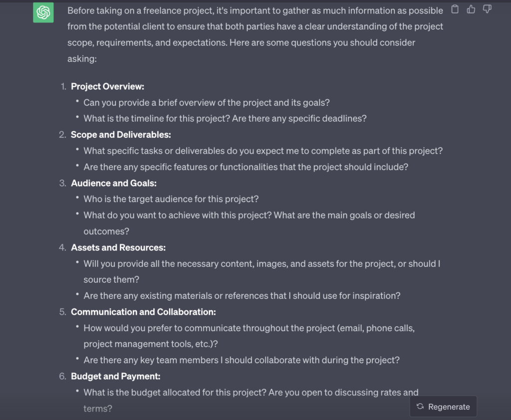This screenshot has width=511, height=420.
Task: Click the ChatGPT logo avatar
Action: point(43,12)
